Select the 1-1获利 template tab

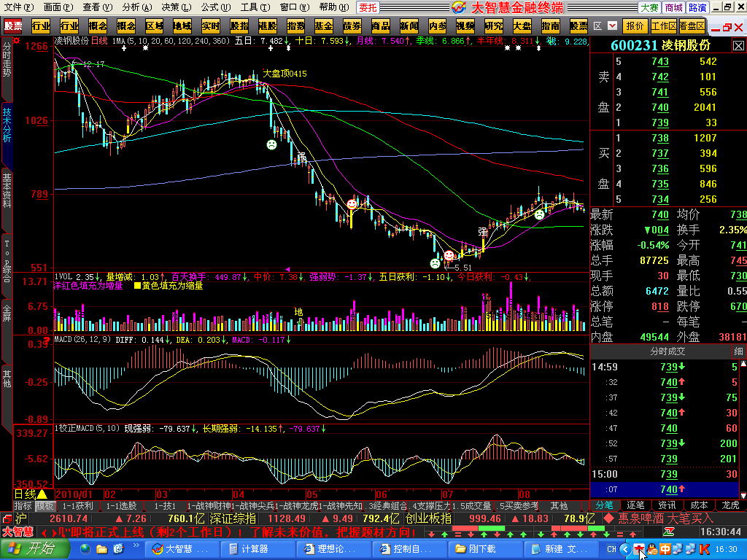click(x=78, y=506)
